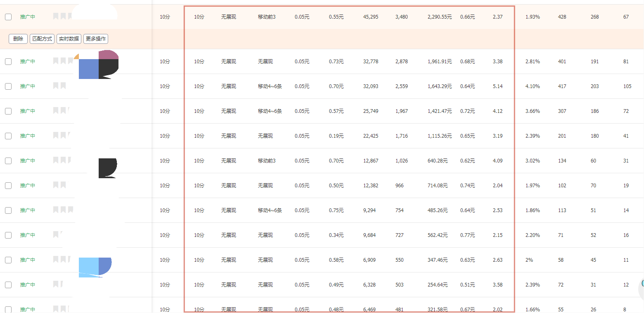The height and width of the screenshot is (313, 644).
Task: Click 移动4~6条 in the 32,093 row
Action: (270, 86)
